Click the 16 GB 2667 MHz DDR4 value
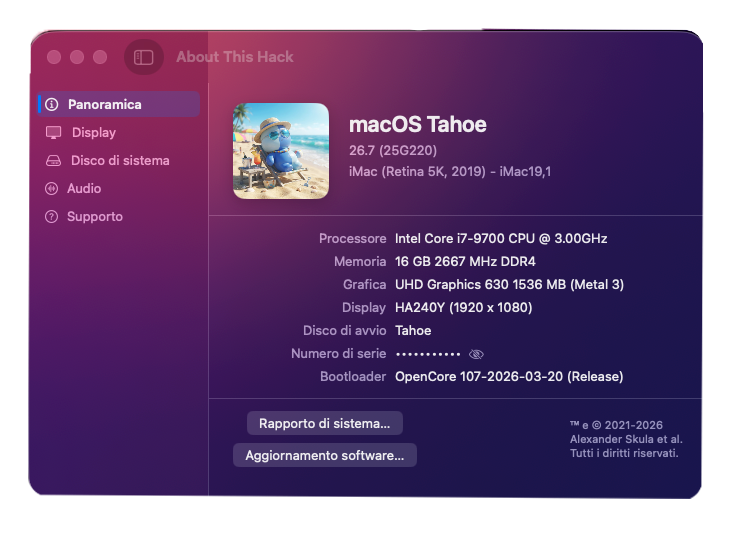The width and height of the screenshot is (732, 534). point(465,261)
